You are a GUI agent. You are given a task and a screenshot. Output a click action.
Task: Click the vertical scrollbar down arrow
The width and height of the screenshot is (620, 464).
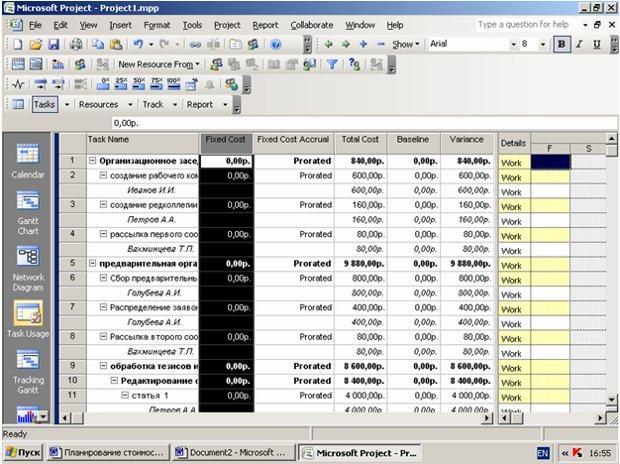click(611, 400)
